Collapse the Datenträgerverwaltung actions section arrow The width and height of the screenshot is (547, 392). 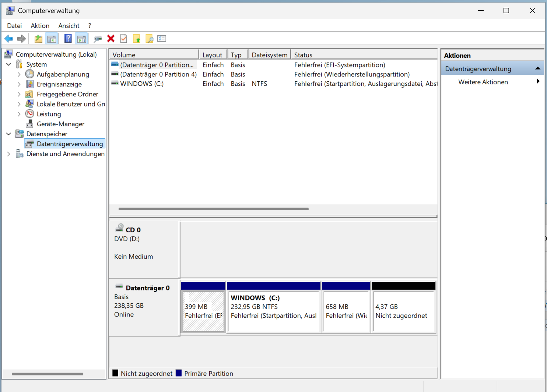tap(538, 68)
